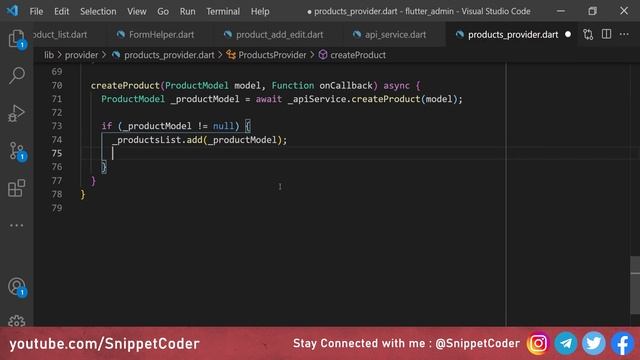Click line number 78 in gutter
The width and height of the screenshot is (640, 360).
point(57,194)
